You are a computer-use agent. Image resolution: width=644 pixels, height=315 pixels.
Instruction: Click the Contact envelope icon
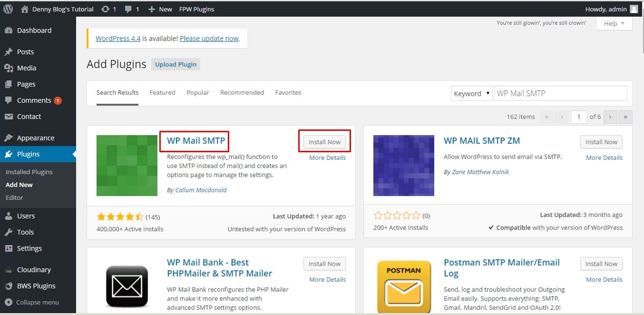9,117
